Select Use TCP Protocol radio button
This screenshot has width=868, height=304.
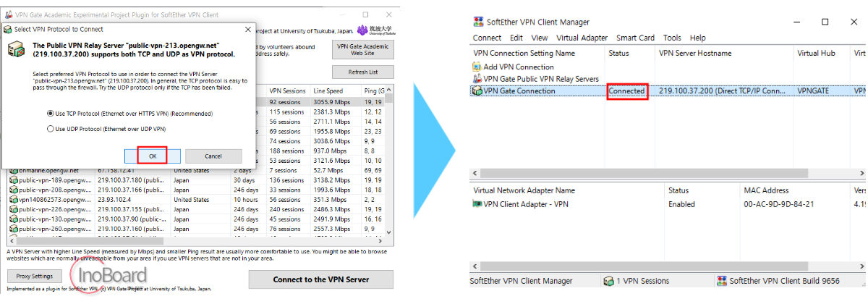point(49,114)
